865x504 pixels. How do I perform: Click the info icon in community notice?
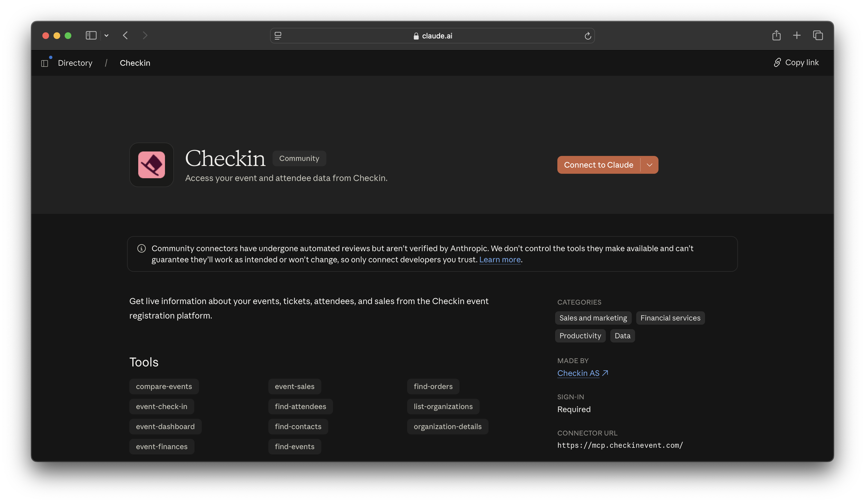141,248
